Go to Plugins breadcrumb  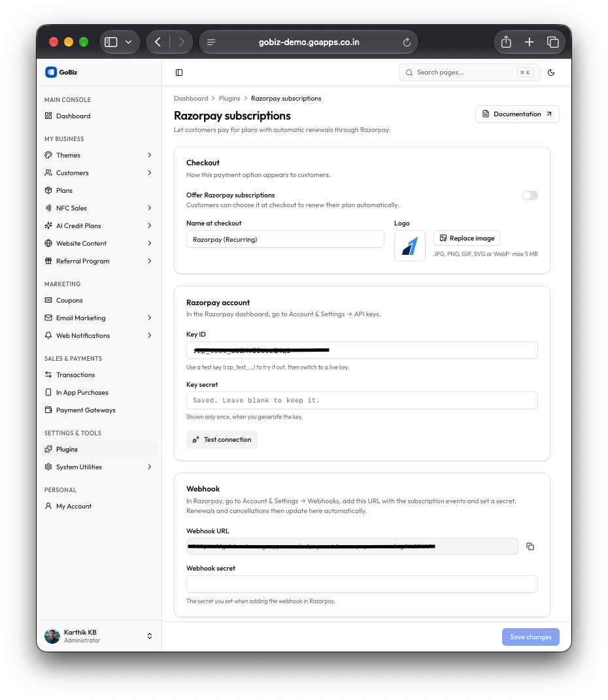229,98
